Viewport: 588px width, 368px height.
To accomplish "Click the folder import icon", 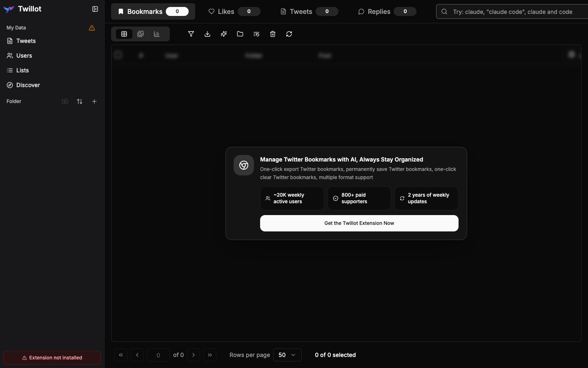I will pos(65,101).
